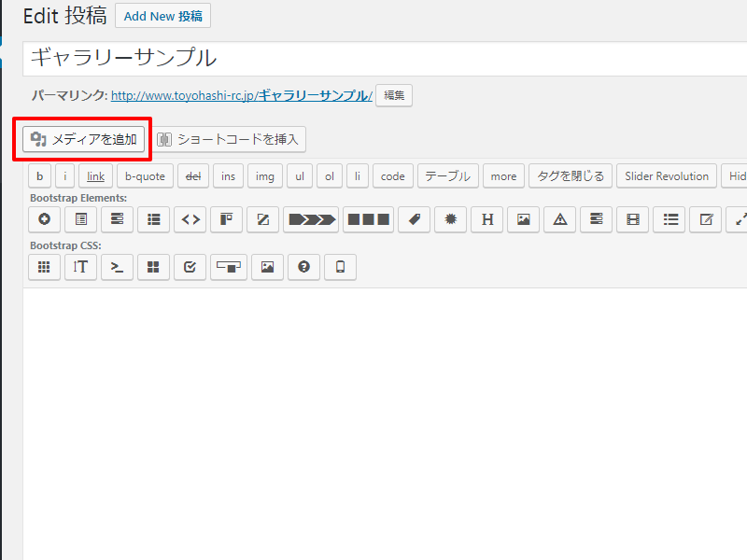Click the Insert Shortcode (ショートコードを挿入) button
Image resolution: width=747 pixels, height=560 pixels.
point(229,139)
